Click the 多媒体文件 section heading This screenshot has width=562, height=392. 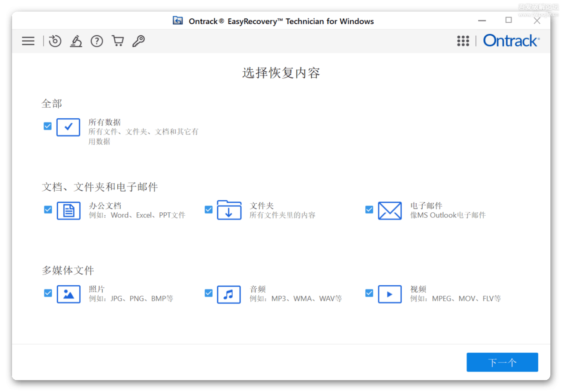tap(68, 270)
